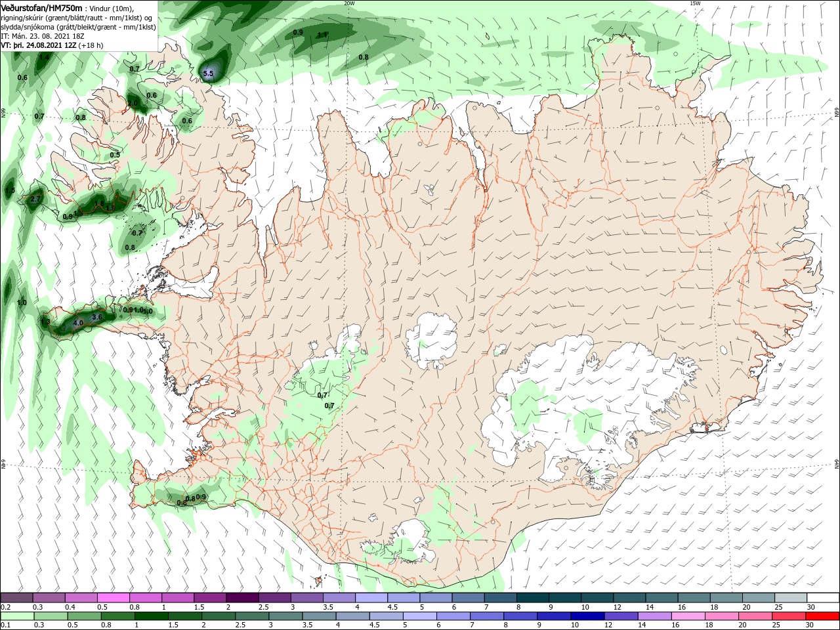Select the white swatch ending the snow legend
The width and height of the screenshot is (840, 630).
point(823,598)
